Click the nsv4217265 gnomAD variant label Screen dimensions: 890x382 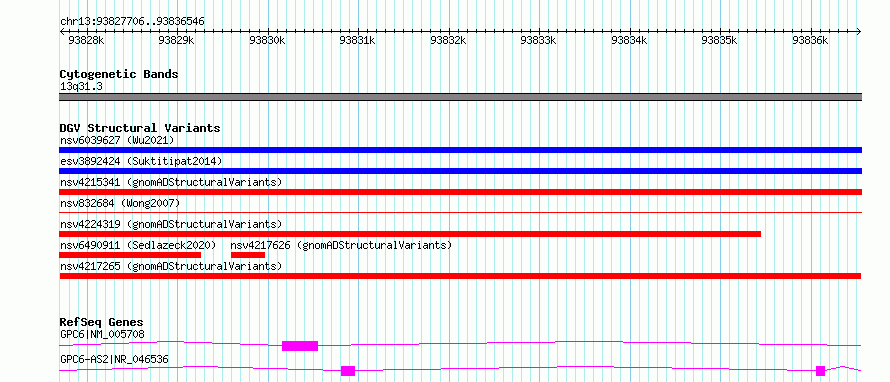pos(171,266)
